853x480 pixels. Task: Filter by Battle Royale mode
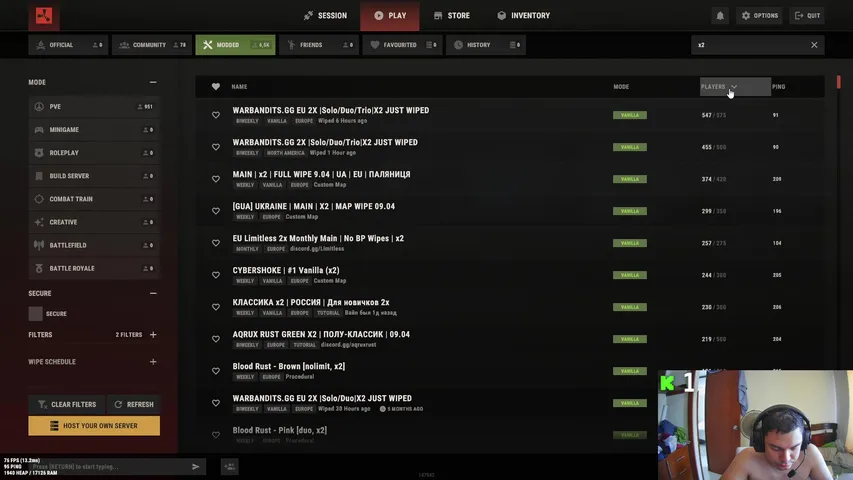point(94,268)
